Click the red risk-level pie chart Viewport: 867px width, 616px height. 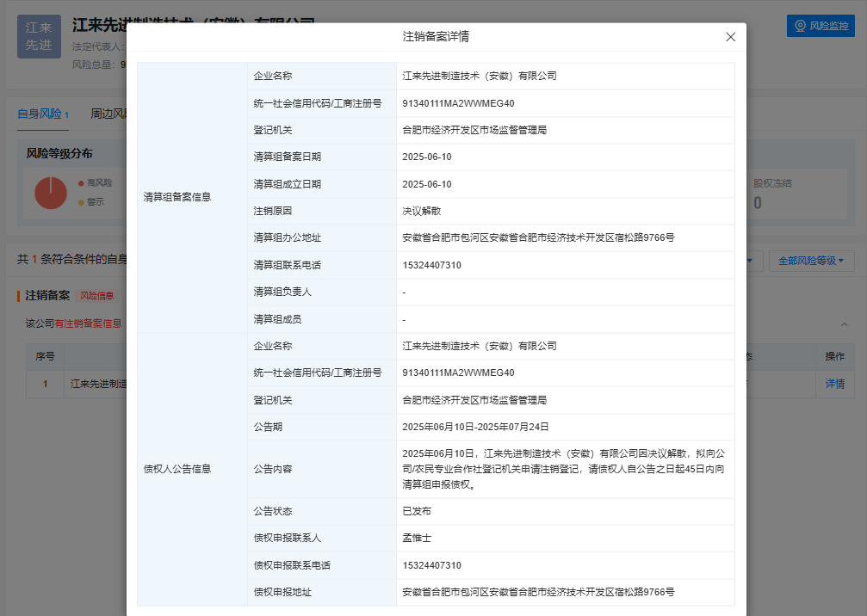click(x=51, y=193)
